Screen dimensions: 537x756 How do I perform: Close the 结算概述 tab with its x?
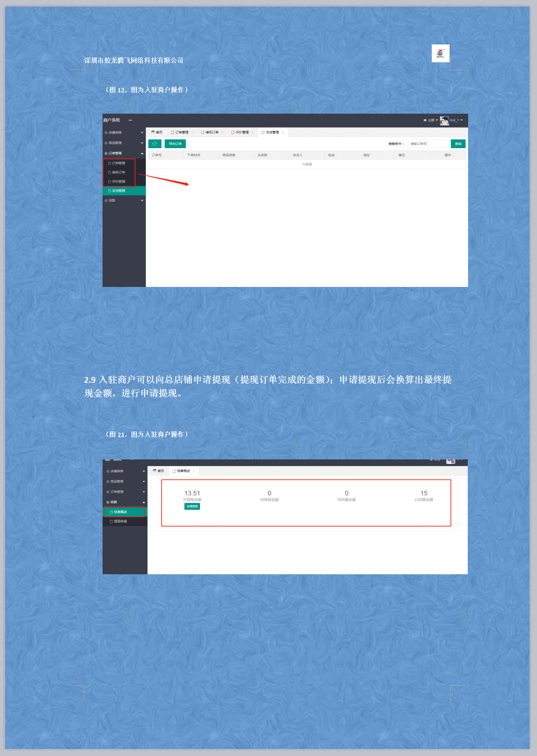(194, 471)
